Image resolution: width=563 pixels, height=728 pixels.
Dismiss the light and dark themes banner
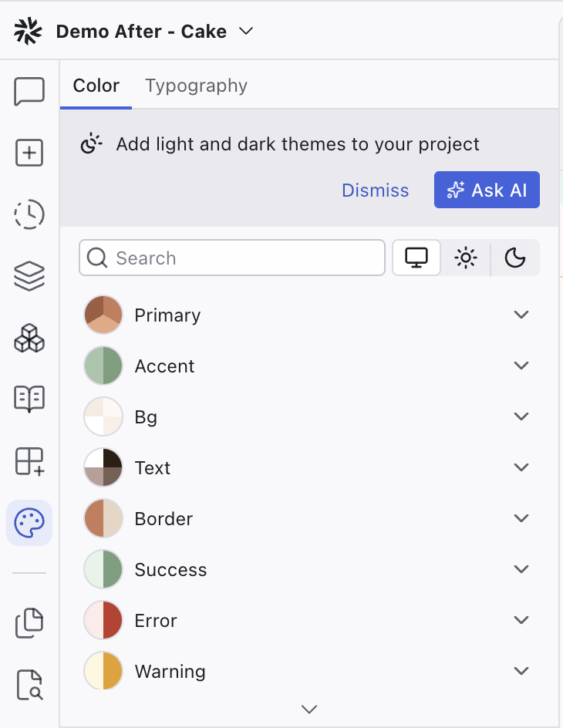[376, 190]
